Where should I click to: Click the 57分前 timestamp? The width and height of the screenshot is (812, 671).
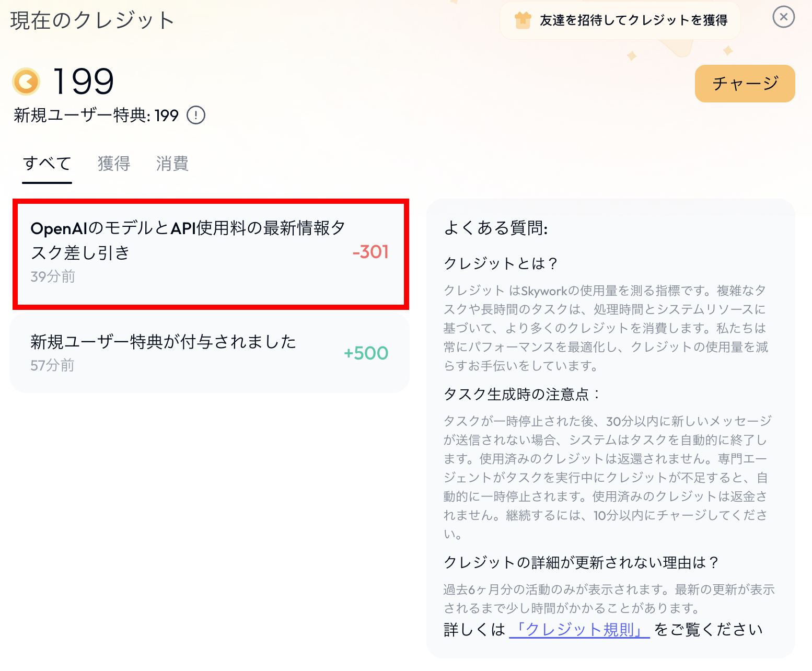(x=52, y=365)
